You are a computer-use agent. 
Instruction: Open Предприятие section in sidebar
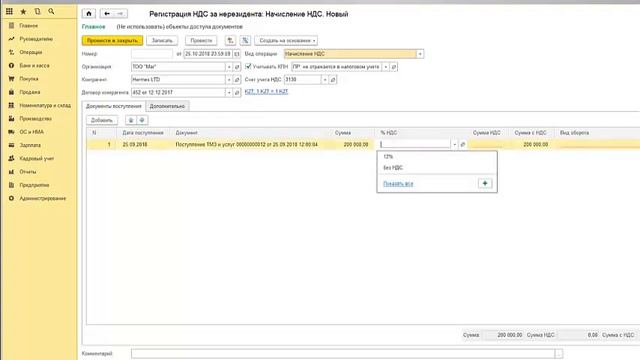tap(34, 185)
